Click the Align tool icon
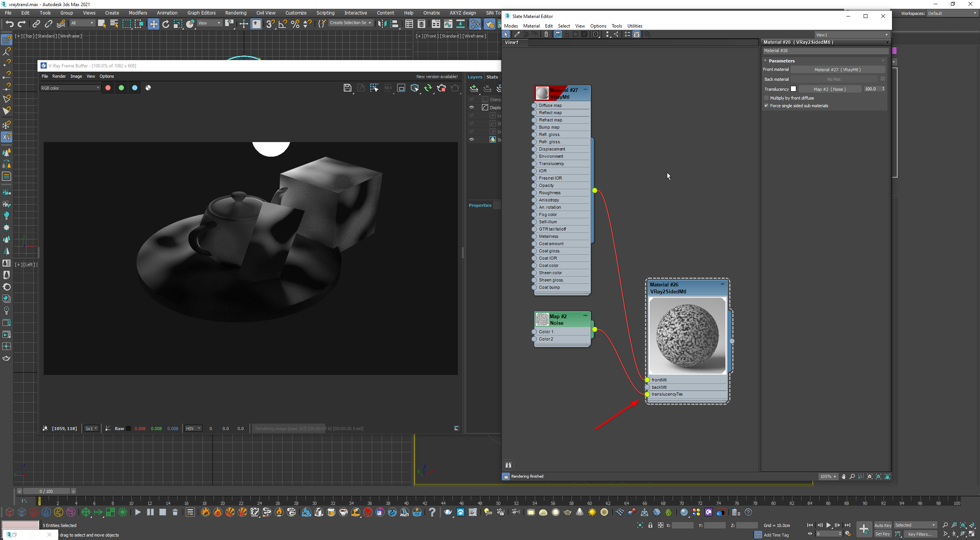The width and height of the screenshot is (980, 540). point(256,25)
